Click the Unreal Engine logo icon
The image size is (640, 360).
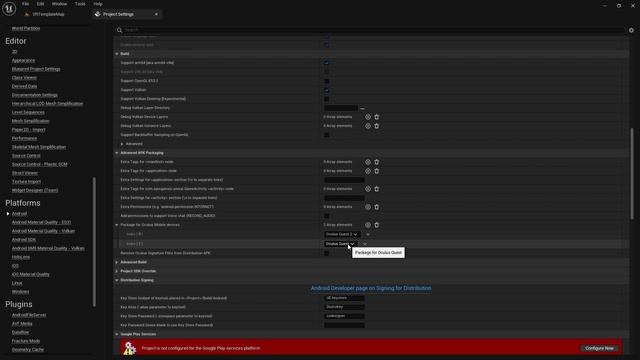9,8
